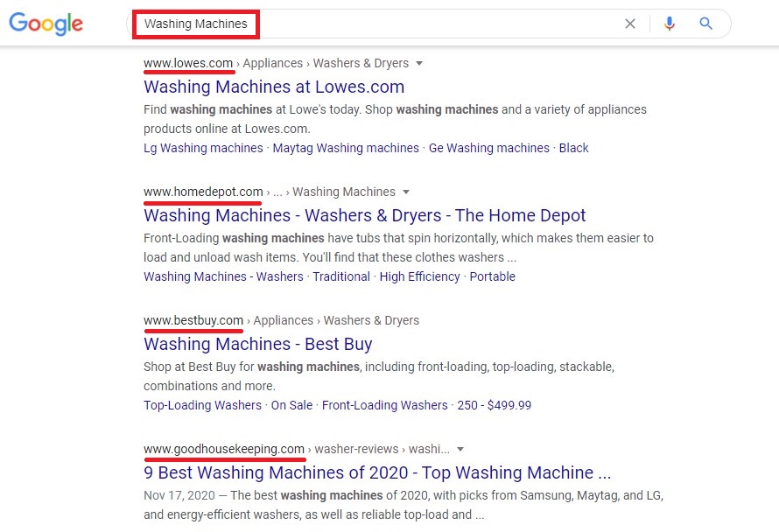Expand the dropdown arrow next to goodhousekeeping.com result
The height and width of the screenshot is (532, 779).
pos(460,449)
